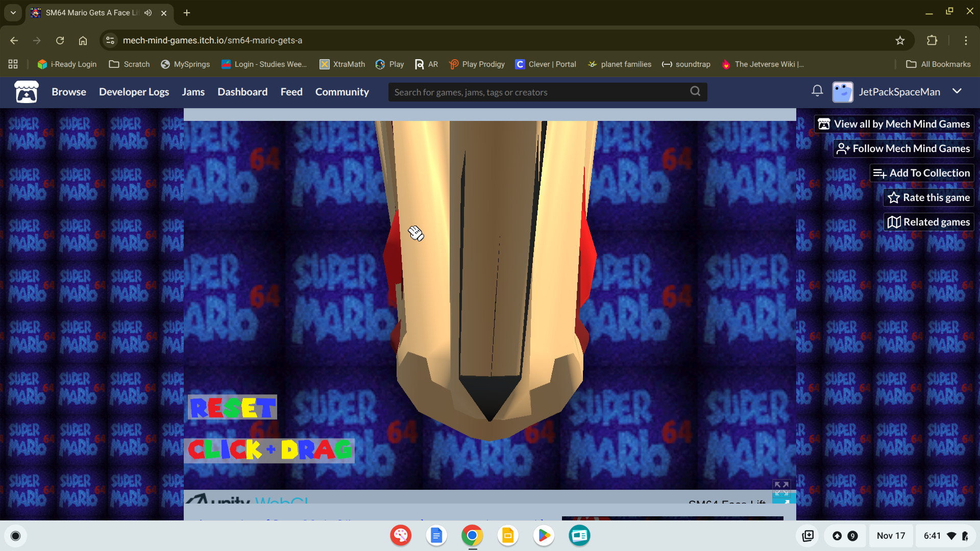Viewport: 980px width, 551px height.
Task: Open the notifications bell
Action: point(817,91)
